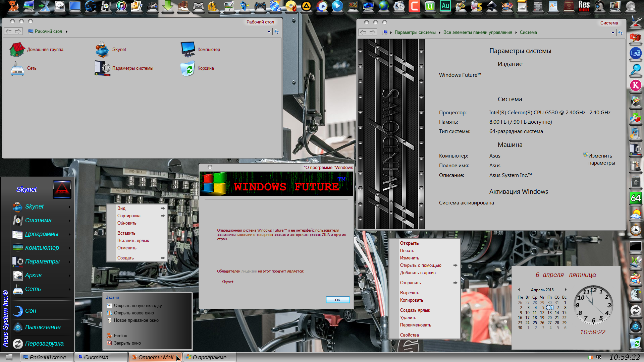This screenshot has height=362, width=644.
Task: Open the notepad sheet icon in dock
Action: [x=523, y=6]
